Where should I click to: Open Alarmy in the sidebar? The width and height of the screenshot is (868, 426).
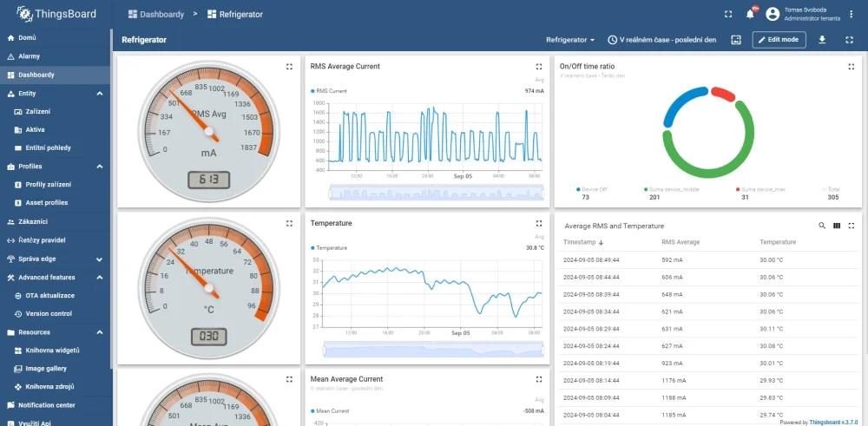click(x=56, y=56)
